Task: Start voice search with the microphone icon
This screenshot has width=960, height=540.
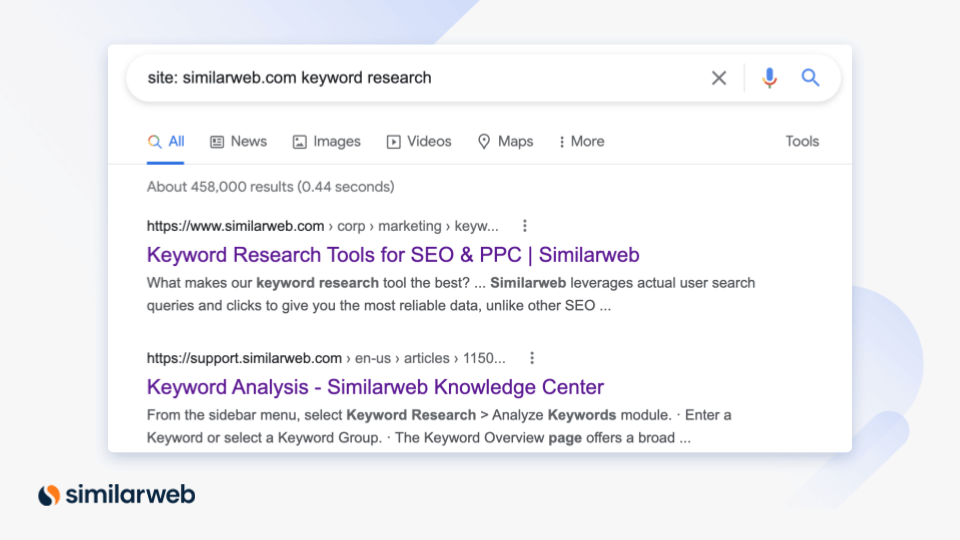Action: point(770,78)
